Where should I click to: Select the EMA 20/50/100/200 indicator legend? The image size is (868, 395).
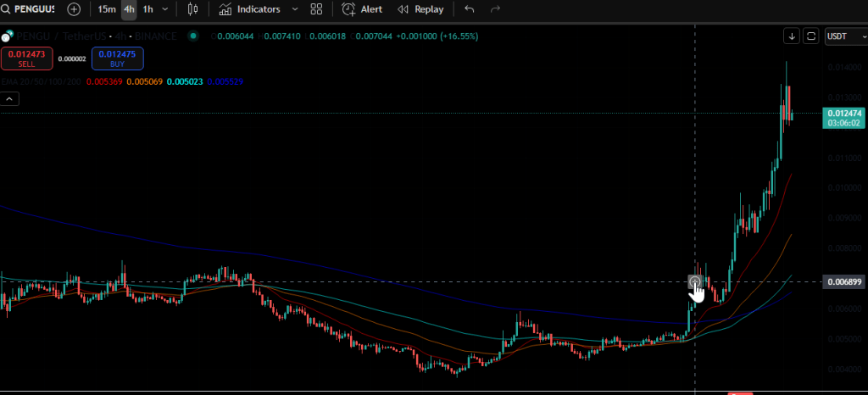click(x=42, y=82)
